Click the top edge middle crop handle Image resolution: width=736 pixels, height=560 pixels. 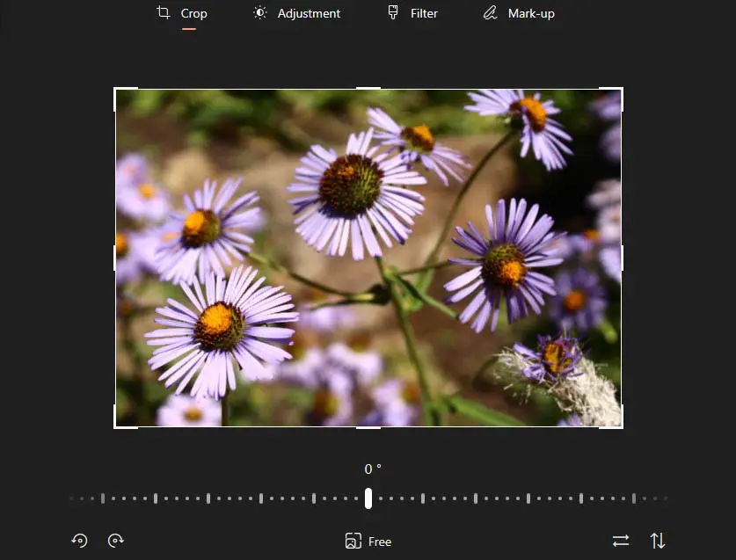coord(368,89)
